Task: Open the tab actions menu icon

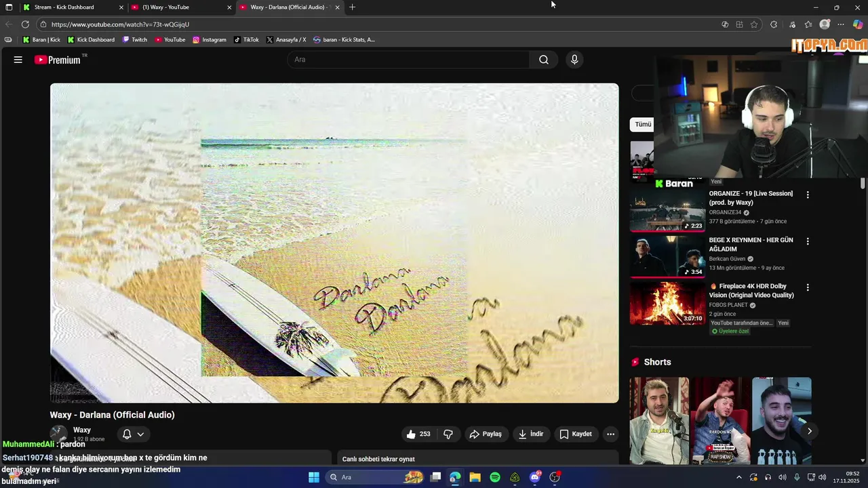Action: pos(9,7)
